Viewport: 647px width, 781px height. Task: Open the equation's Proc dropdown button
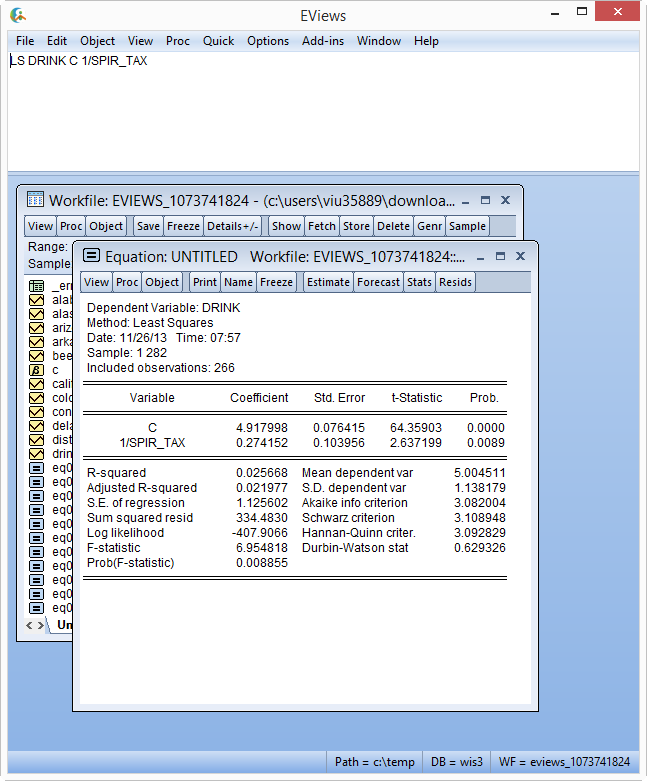(127, 282)
